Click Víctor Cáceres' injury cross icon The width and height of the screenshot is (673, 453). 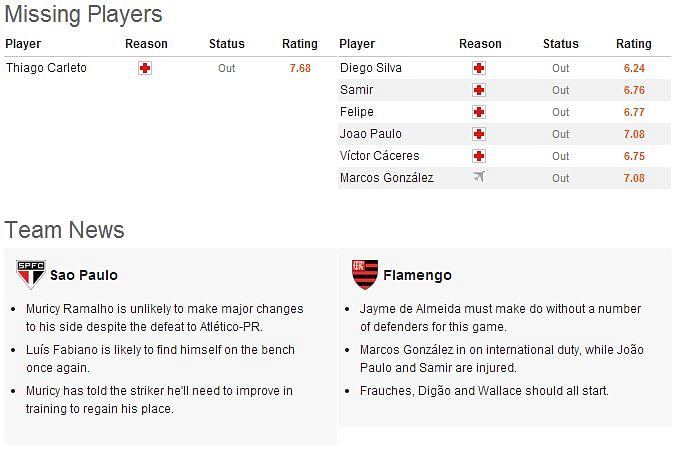click(x=479, y=156)
